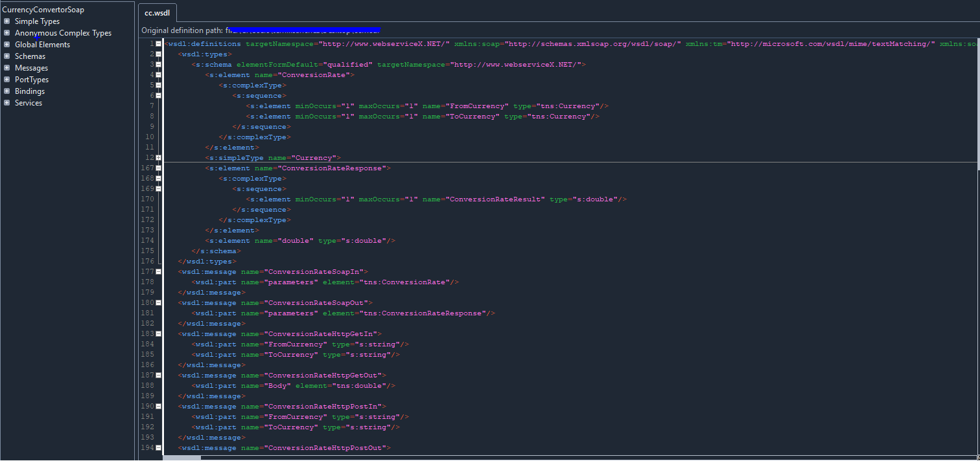Click tns:ConversionRateResponse value on line 181

(x=423, y=313)
